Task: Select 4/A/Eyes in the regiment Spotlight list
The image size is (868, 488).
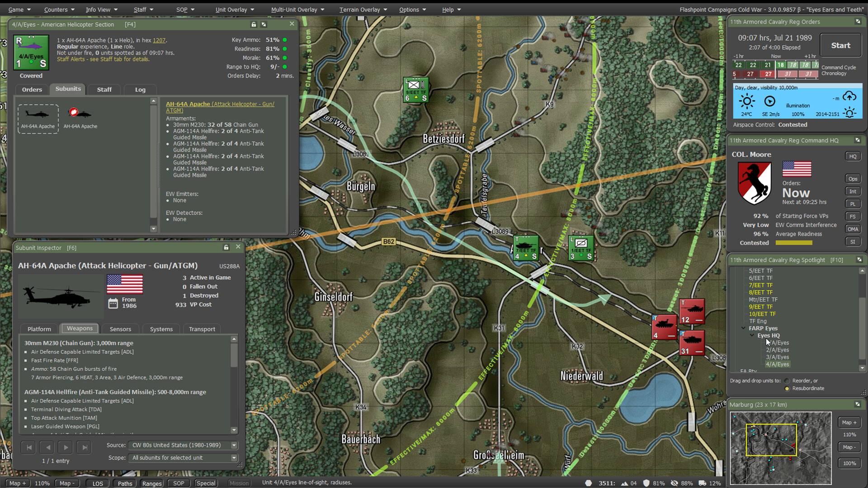Action: point(778,364)
